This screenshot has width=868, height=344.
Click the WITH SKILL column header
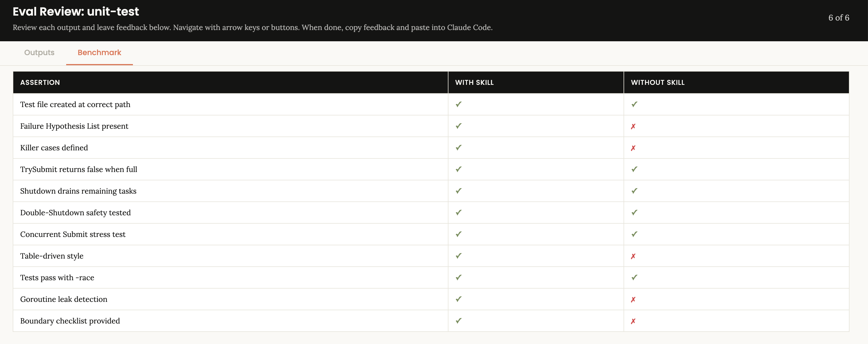[474, 83]
